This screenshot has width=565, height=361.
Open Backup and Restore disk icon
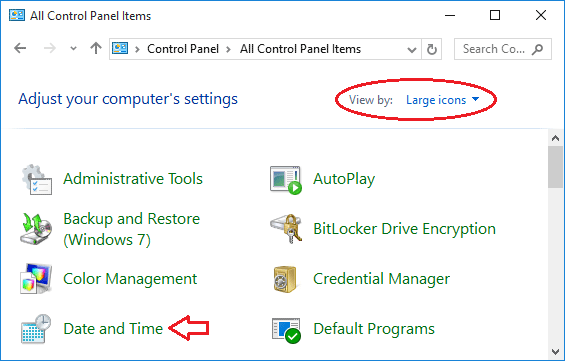[x=36, y=229]
